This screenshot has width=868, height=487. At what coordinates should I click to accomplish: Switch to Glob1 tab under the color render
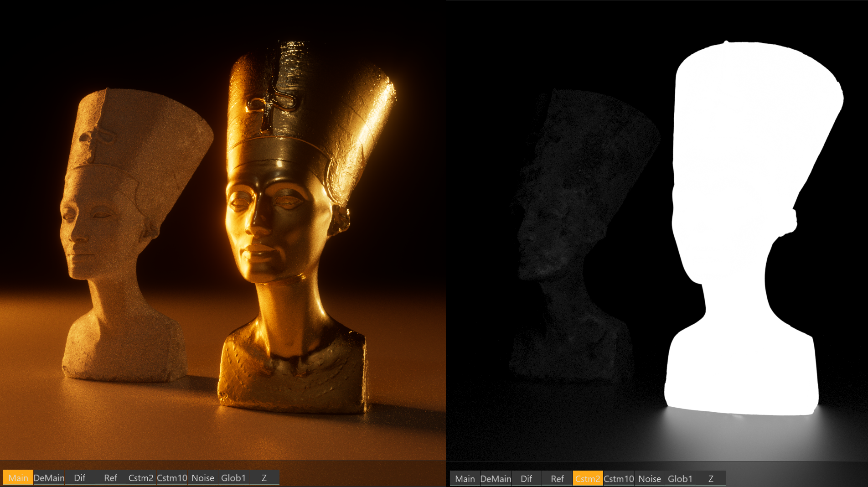233,477
